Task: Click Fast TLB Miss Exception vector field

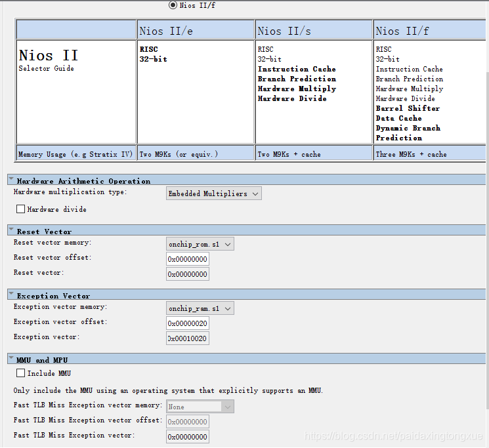Action: 188,437
